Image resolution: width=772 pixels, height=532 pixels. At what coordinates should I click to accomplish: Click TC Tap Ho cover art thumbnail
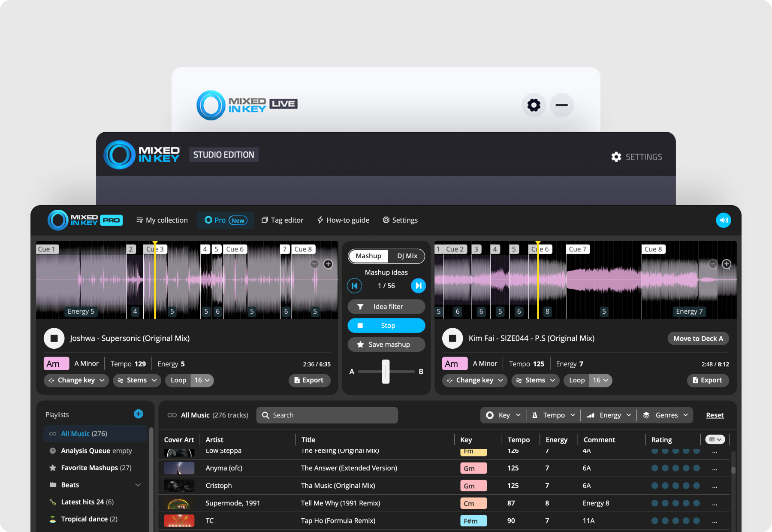pos(179,521)
